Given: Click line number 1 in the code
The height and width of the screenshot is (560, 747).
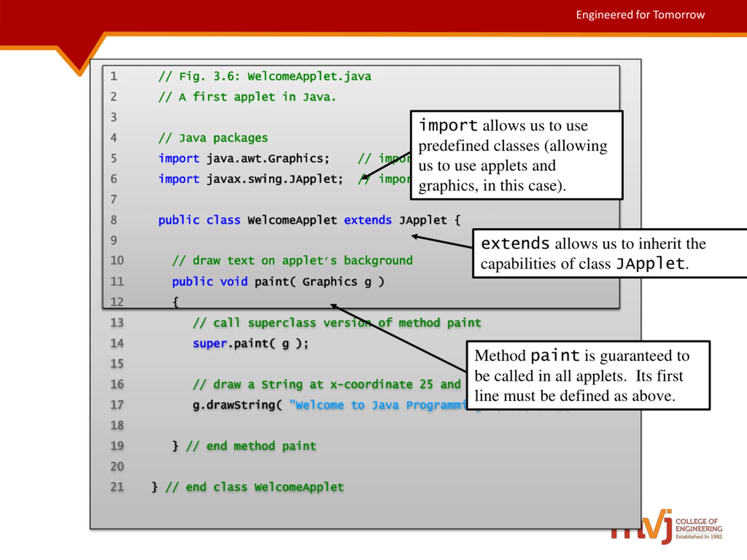Looking at the screenshot, I should (x=114, y=76).
